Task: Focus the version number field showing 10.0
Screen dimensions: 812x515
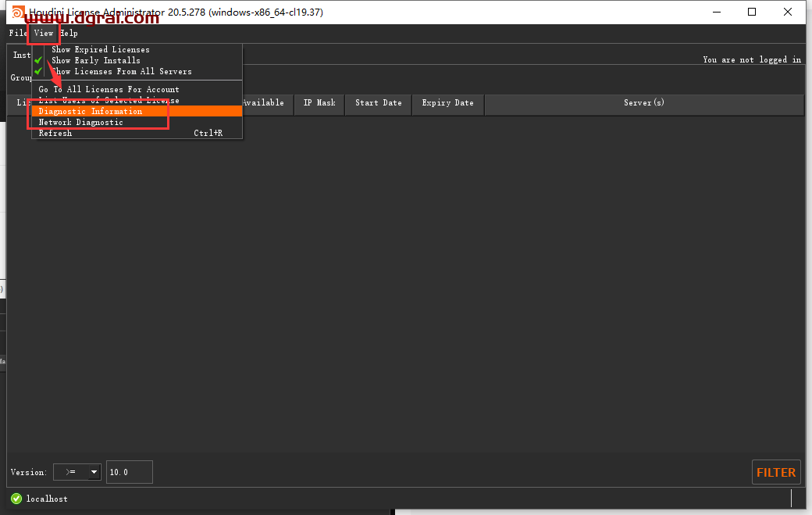Action: [130, 472]
